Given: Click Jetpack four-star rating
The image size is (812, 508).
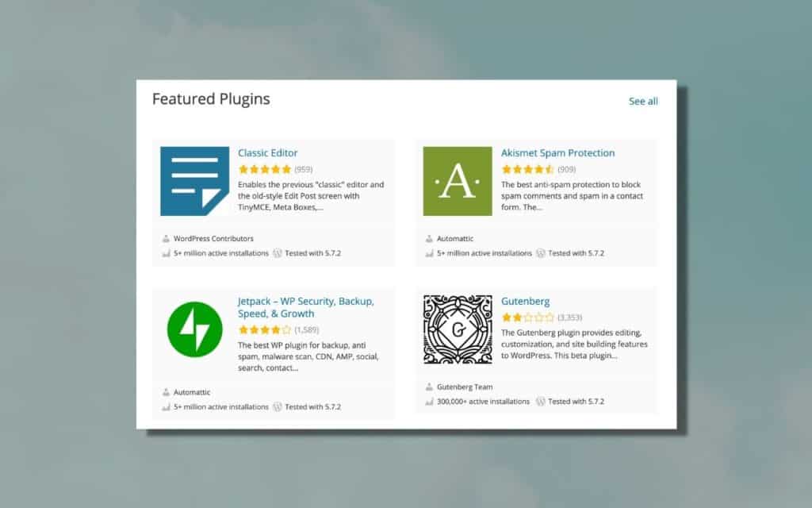Looking at the screenshot, I should 265,329.
